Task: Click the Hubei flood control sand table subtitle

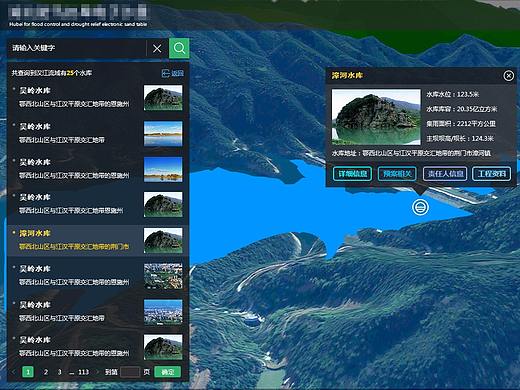Action: click(x=78, y=24)
